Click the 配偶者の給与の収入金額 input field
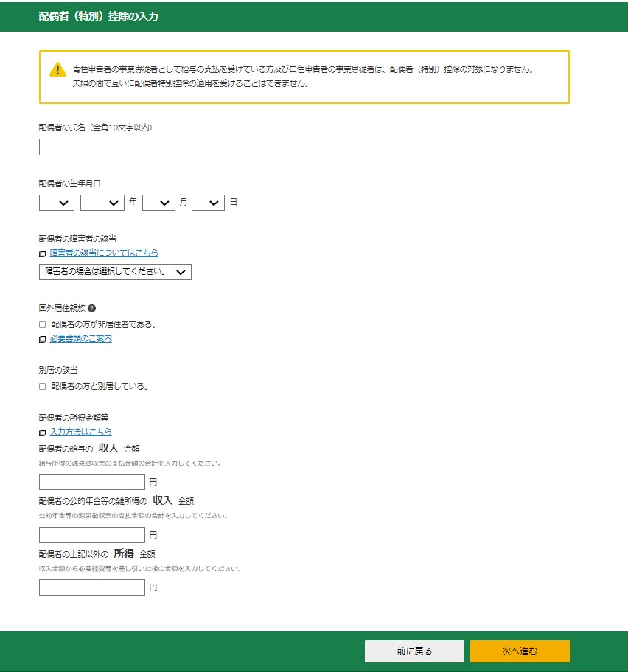 [92, 483]
